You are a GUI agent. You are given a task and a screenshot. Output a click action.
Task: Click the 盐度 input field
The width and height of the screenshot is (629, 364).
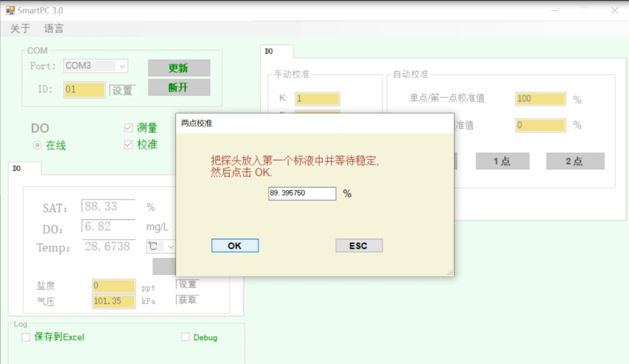114,285
